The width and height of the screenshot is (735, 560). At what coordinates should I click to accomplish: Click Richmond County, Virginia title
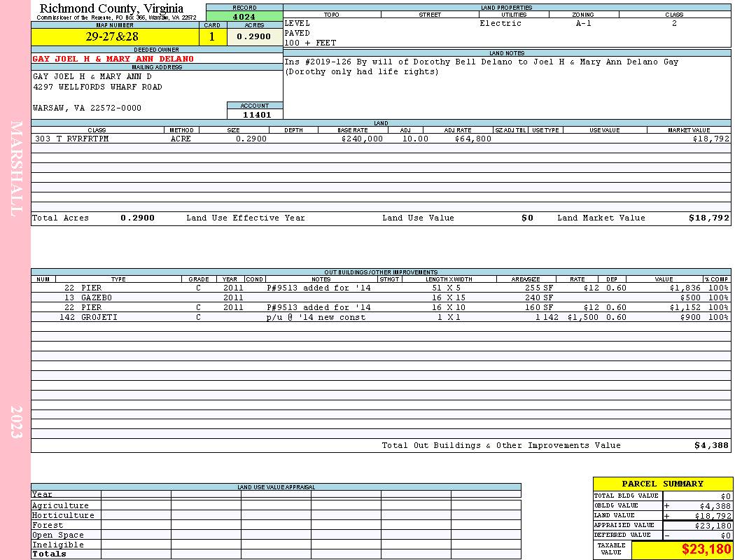(x=111, y=8)
